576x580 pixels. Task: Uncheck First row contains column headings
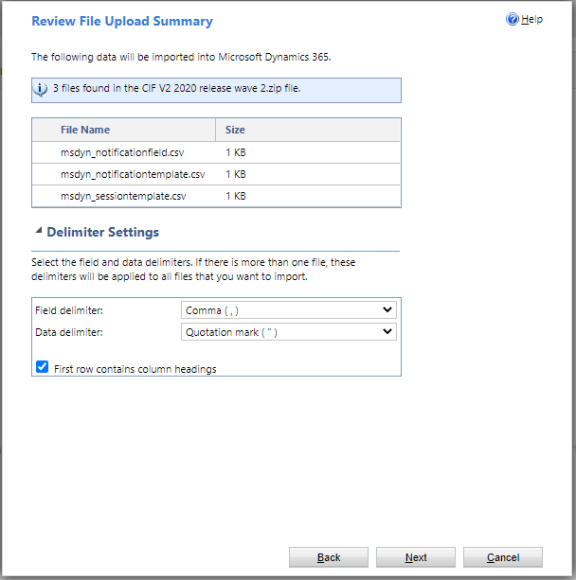pyautogui.click(x=42, y=367)
